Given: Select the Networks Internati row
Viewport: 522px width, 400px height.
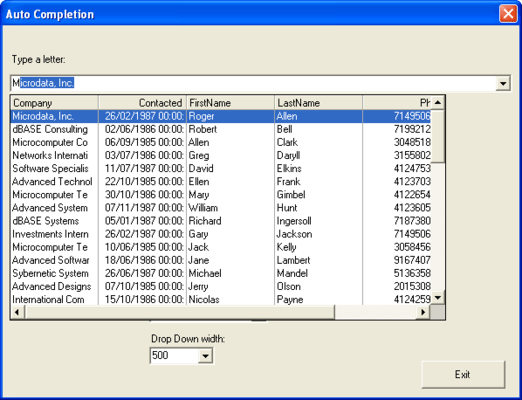Looking at the screenshot, I should (x=221, y=155).
